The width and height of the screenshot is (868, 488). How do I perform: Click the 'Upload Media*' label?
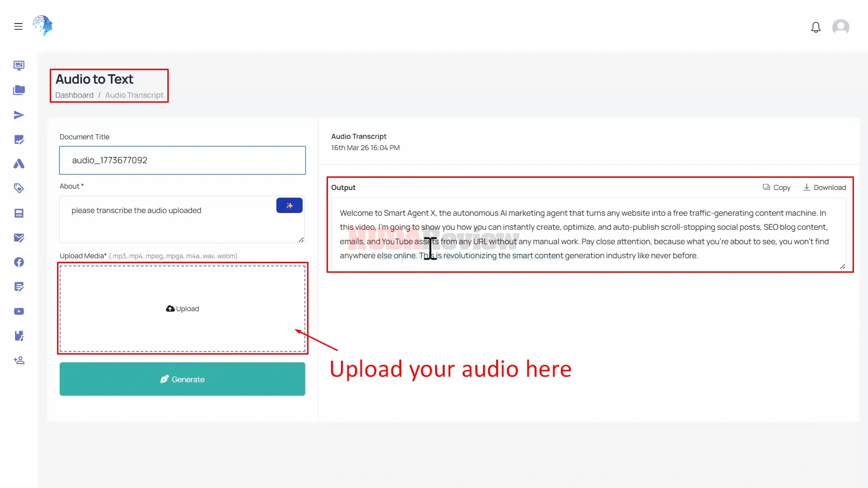pyautogui.click(x=83, y=256)
